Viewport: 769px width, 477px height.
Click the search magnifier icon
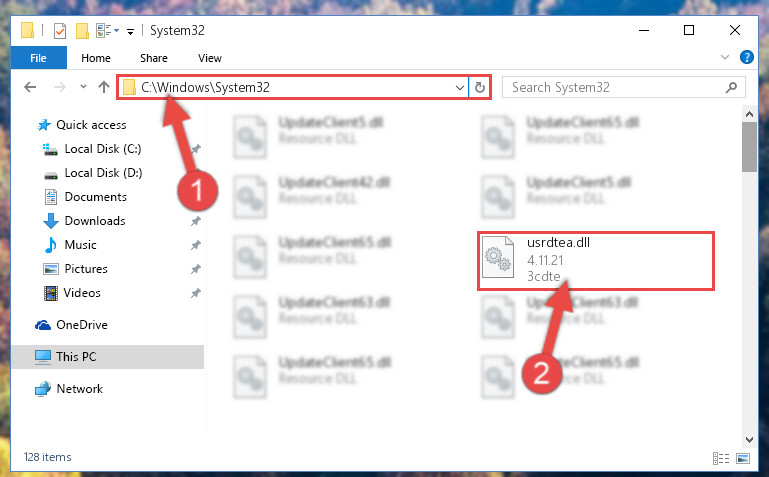(731, 87)
